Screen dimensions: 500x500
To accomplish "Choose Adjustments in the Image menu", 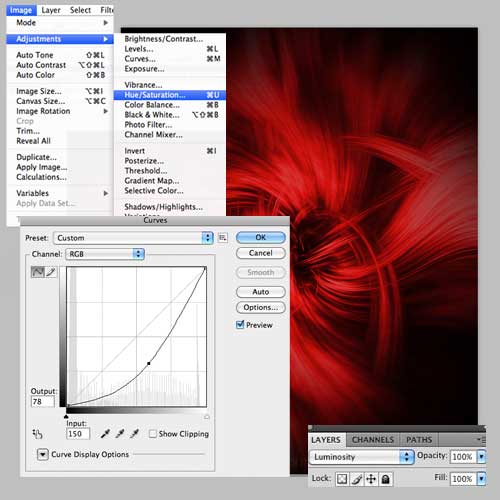I will pos(60,39).
